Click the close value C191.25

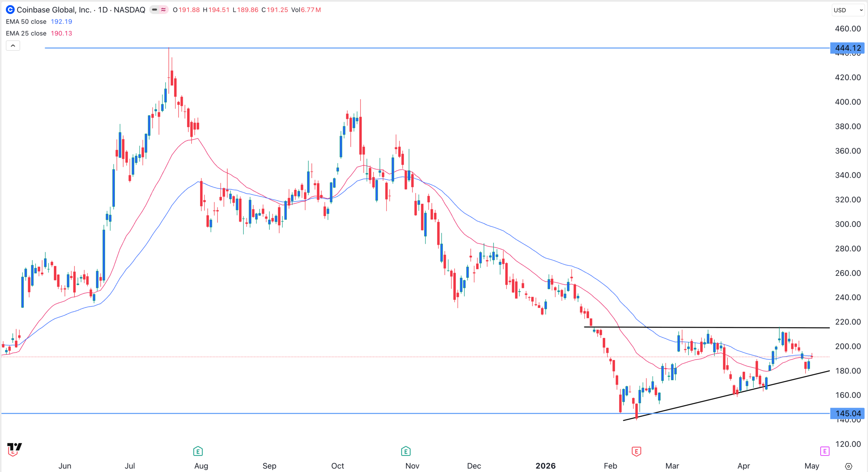point(275,10)
